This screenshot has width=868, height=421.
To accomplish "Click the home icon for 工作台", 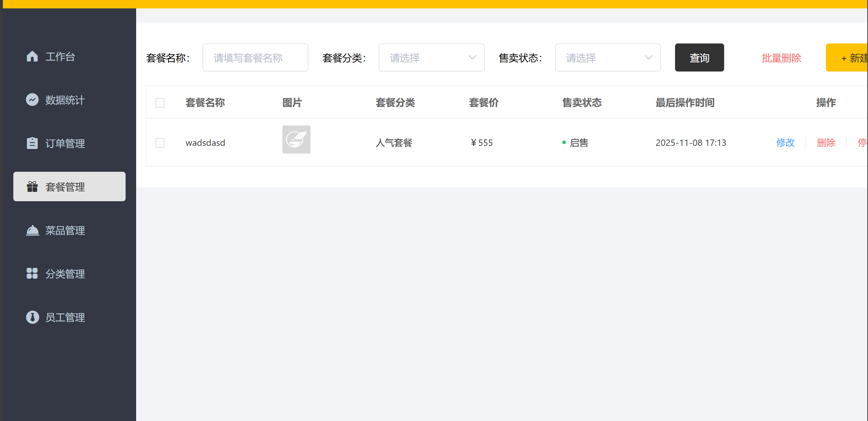I will 32,56.
